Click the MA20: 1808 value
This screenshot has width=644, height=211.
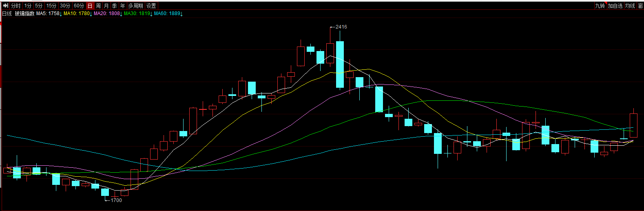tap(108, 13)
